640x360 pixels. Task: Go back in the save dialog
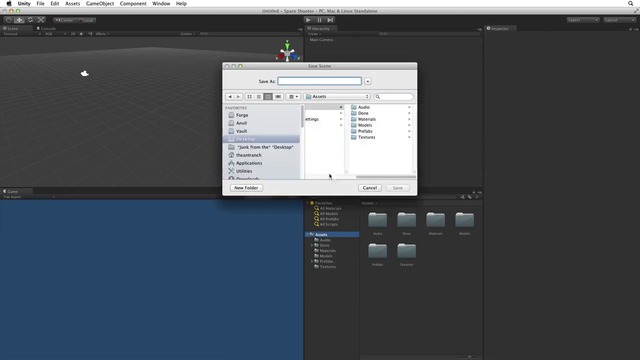coord(230,97)
